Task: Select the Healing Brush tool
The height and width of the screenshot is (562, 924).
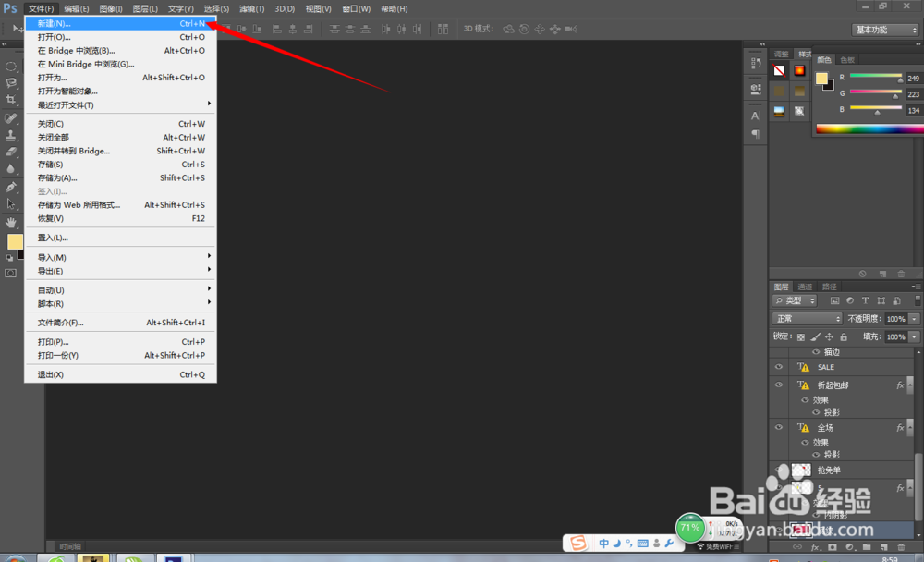Action: point(10,118)
